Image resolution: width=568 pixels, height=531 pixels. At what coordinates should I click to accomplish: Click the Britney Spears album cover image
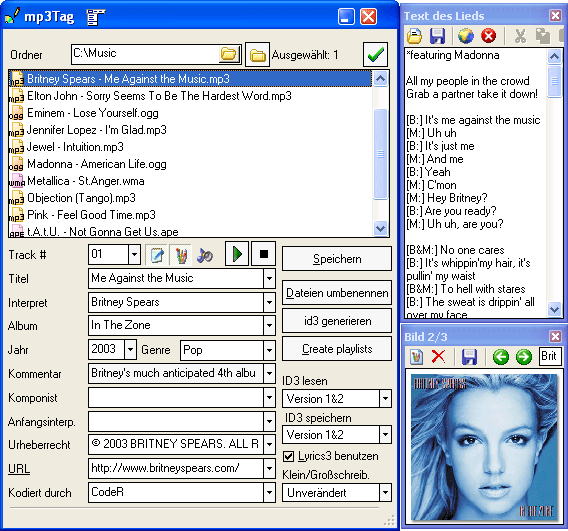pos(484,447)
